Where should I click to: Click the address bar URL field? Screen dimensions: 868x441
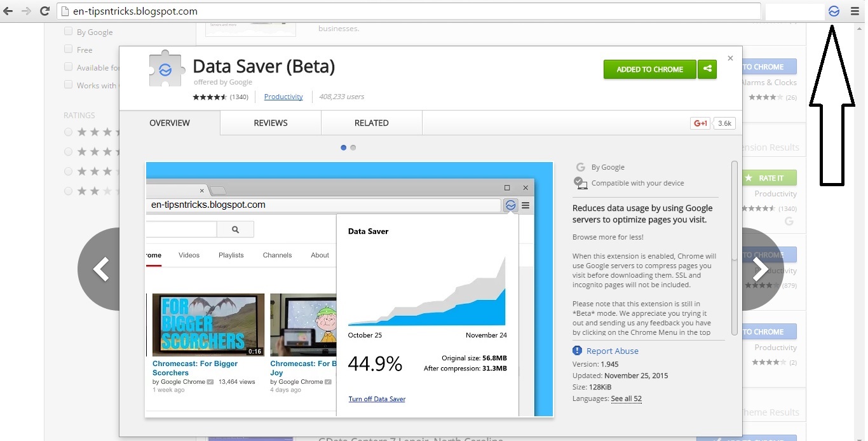pyautogui.click(x=409, y=11)
